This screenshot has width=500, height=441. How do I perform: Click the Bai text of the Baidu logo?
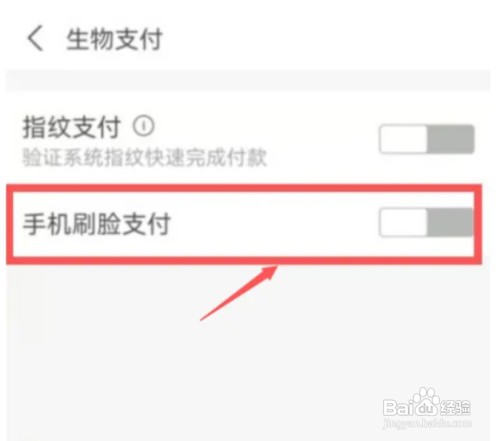click(397, 407)
